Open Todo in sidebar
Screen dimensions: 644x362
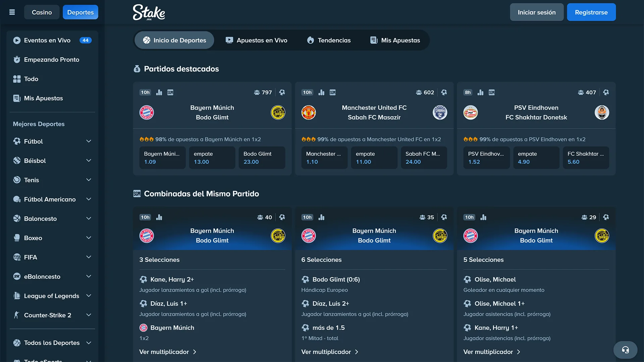click(x=52, y=79)
